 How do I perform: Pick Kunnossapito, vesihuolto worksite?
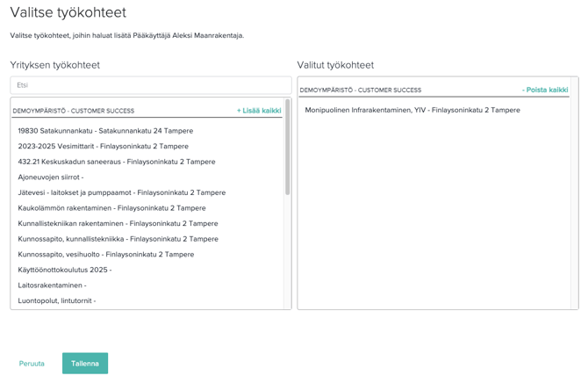[x=105, y=255]
